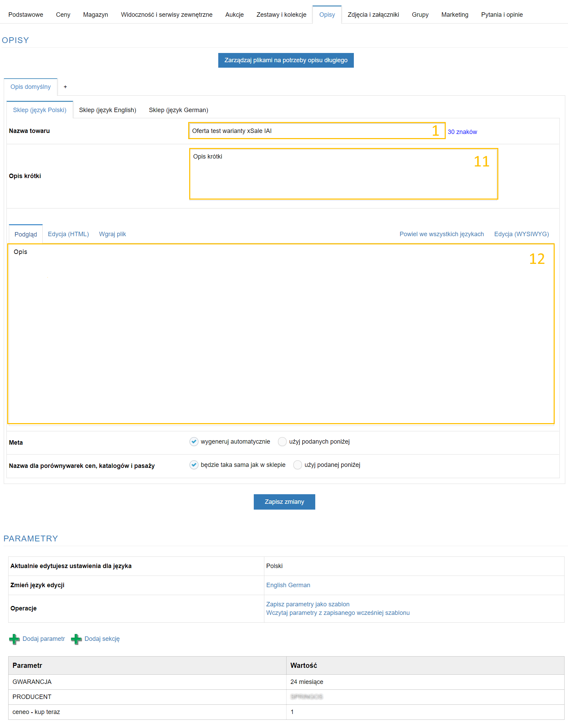Viewport: 568px width, 728px height.
Task: Select 'użyj podanych poniżej' Meta option
Action: click(282, 442)
